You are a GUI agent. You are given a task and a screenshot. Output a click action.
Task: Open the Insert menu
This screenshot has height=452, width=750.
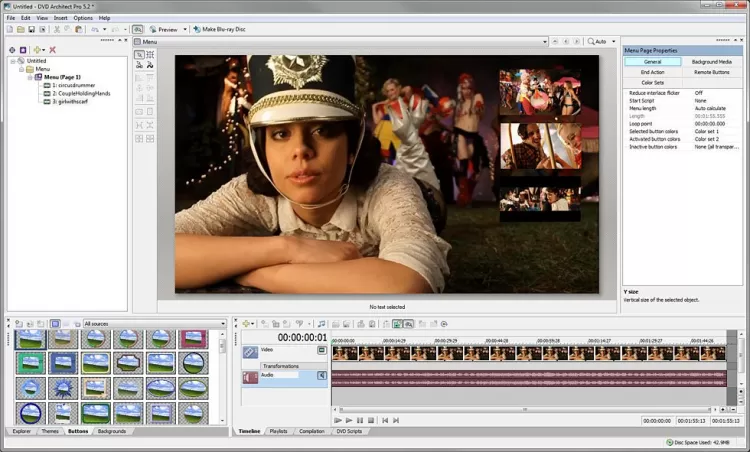59,18
